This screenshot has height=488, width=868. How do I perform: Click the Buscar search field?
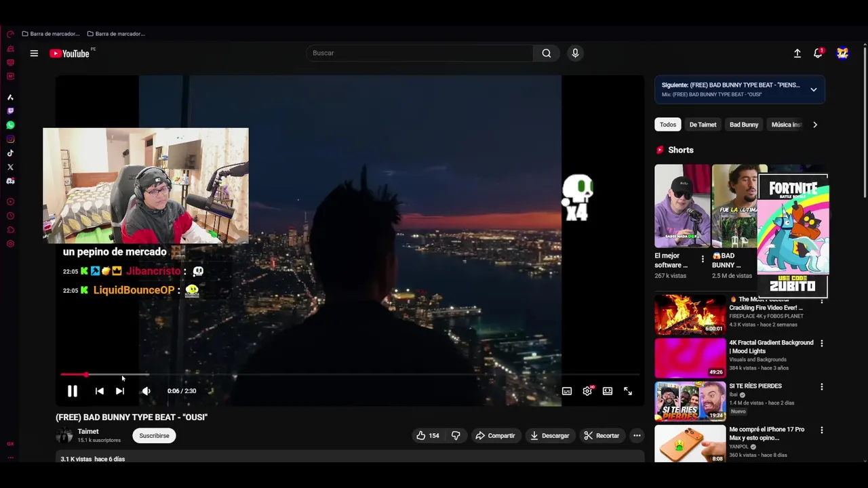(x=420, y=54)
